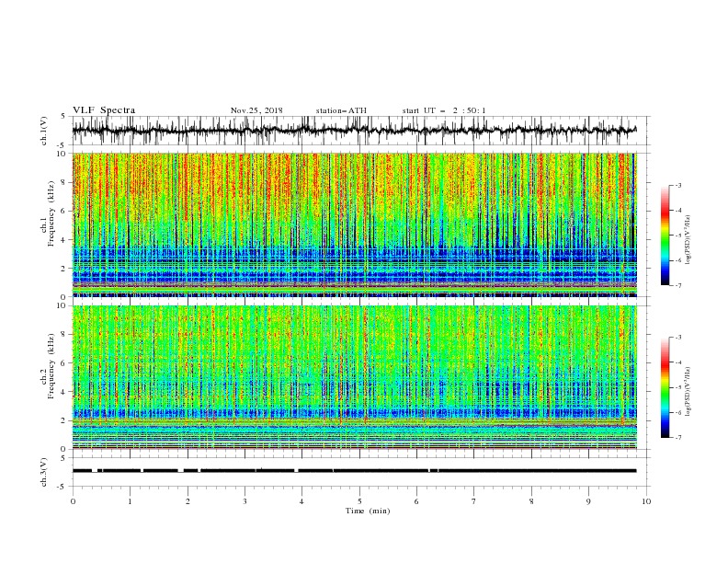This screenshot has height=563, width=728.
Task: Click the ch.2 spectrogram color bar
Action: tap(665, 387)
